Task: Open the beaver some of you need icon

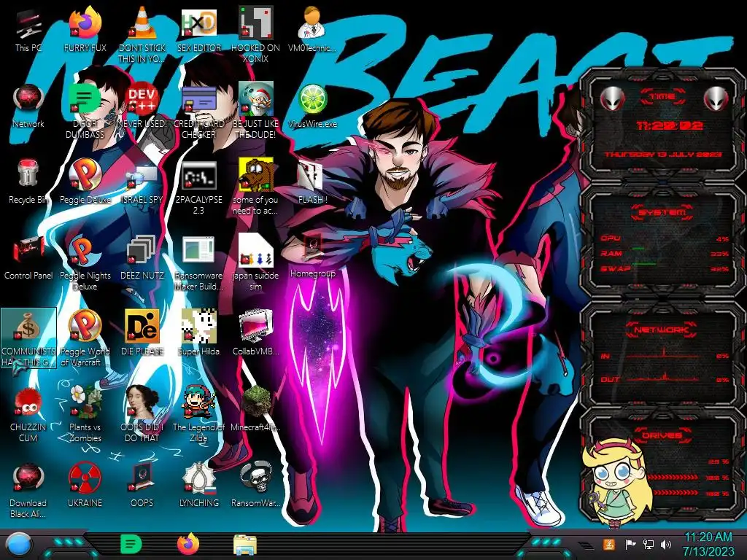Action: (x=255, y=187)
